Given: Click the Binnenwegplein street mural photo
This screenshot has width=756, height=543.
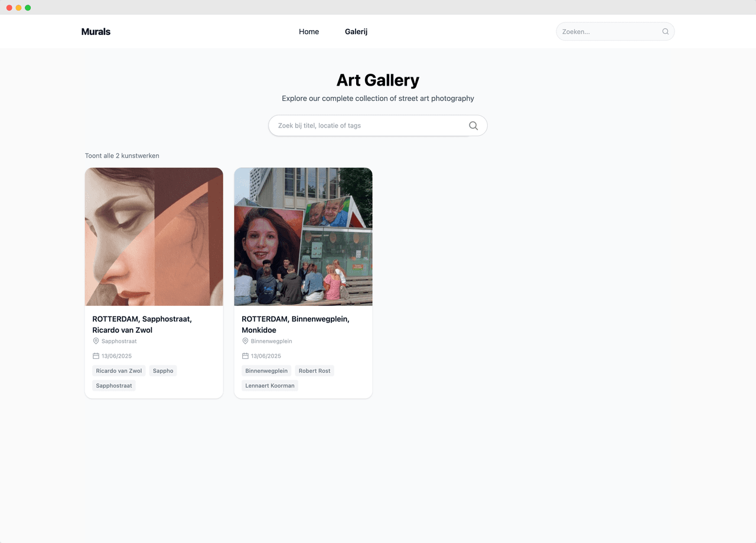Looking at the screenshot, I should [303, 237].
